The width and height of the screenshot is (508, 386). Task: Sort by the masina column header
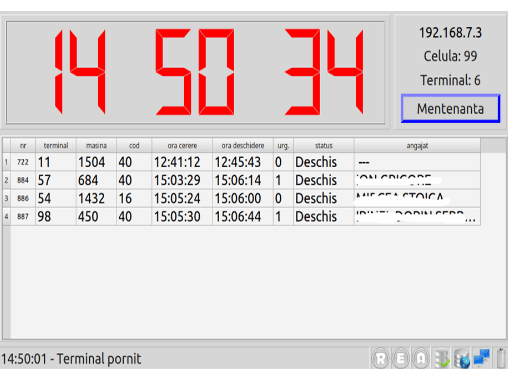(x=96, y=146)
